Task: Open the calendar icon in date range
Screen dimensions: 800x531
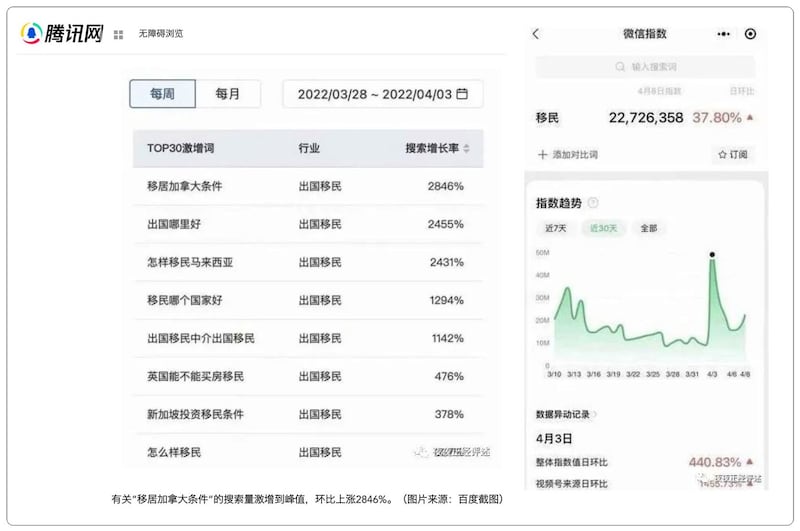Action: click(462, 94)
